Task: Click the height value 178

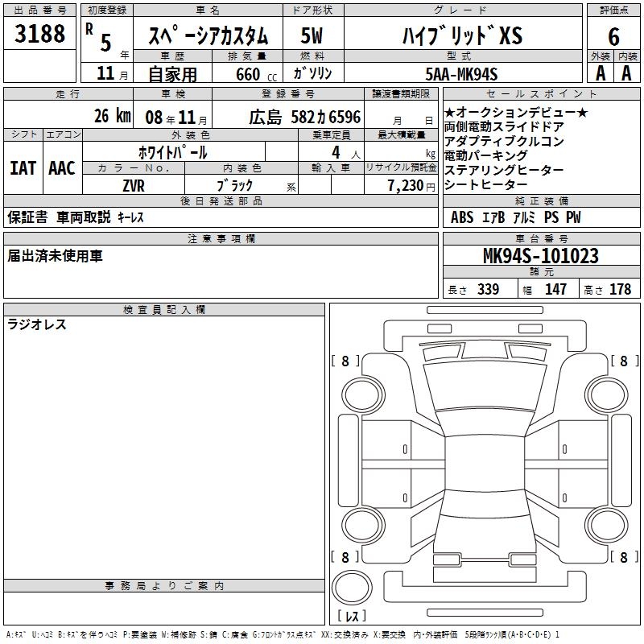Action: click(620, 289)
